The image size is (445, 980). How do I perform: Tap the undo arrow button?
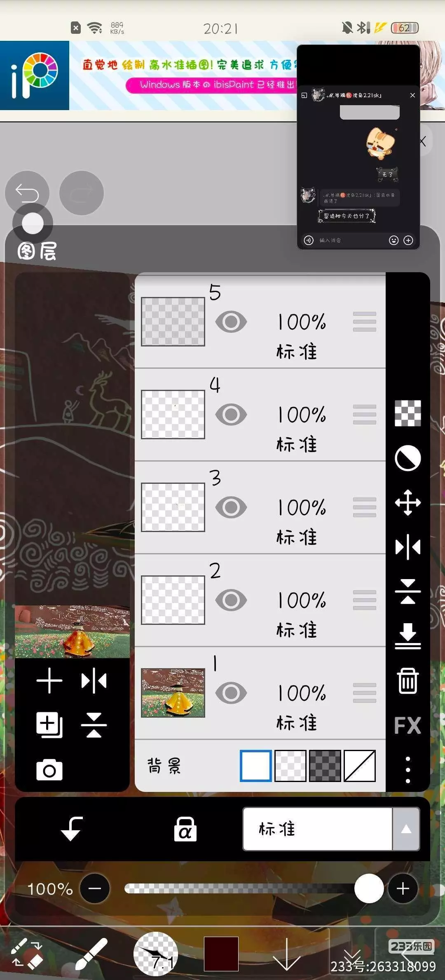[x=27, y=193]
